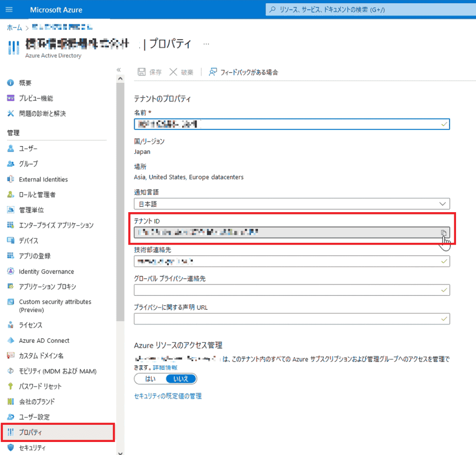Focus the グローバル プライバシー連絡先 input field
476x455 pixels.
[292, 290]
